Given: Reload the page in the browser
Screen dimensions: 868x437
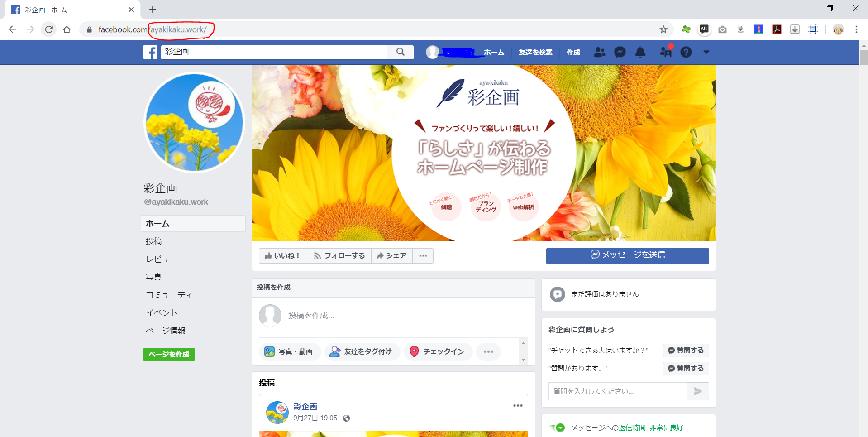Looking at the screenshot, I should click(x=49, y=29).
